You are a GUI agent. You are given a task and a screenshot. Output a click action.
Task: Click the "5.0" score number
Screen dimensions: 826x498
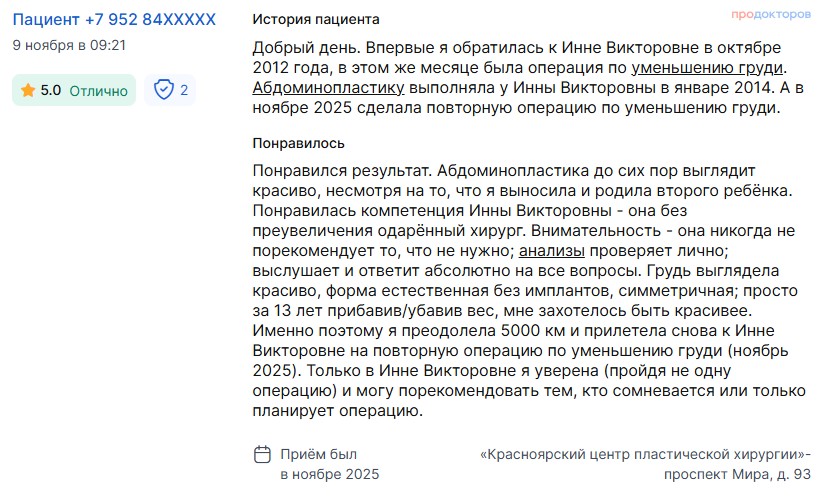pyautogui.click(x=51, y=90)
